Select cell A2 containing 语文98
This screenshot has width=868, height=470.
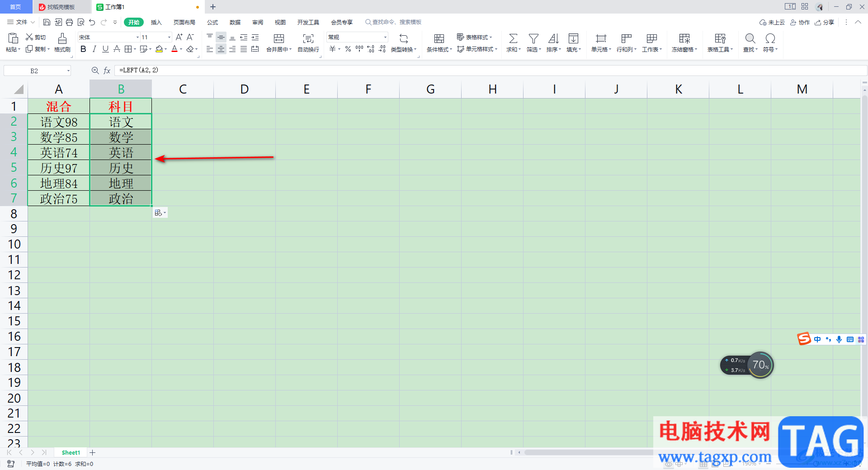pos(59,122)
